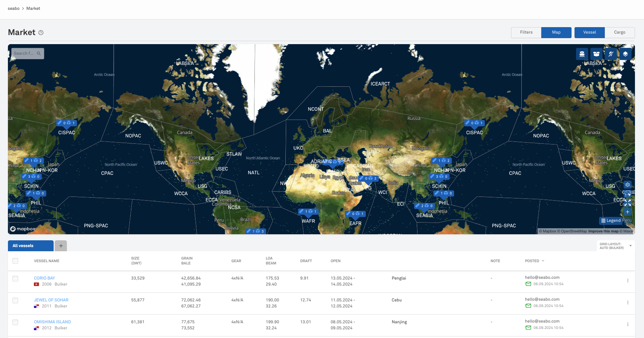
Task: Open the row actions menu for CORIO BAY
Action: 627,281
